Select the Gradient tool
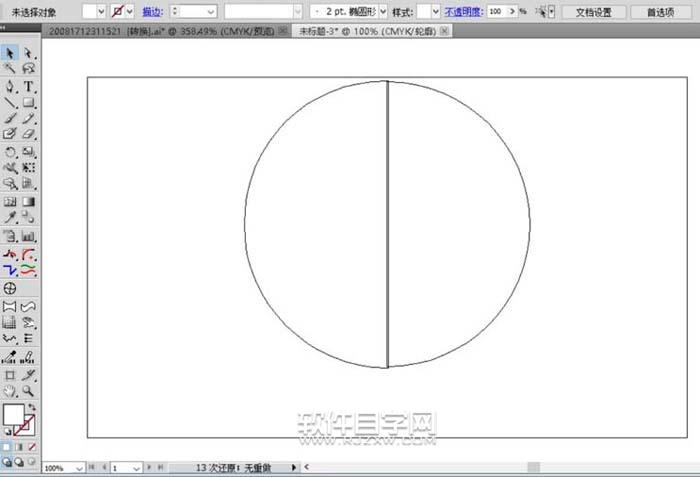This screenshot has width=700, height=477. click(x=29, y=201)
